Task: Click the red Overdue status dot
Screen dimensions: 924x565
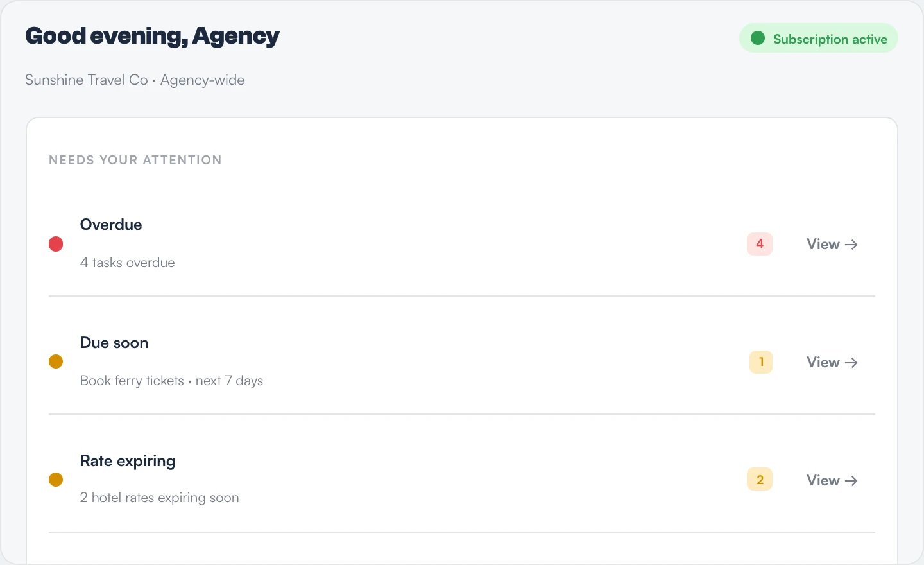Action: click(x=56, y=244)
